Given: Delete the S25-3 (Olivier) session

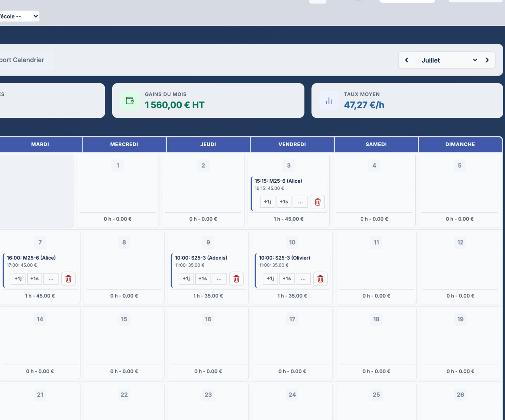Looking at the screenshot, I should click(x=320, y=279).
